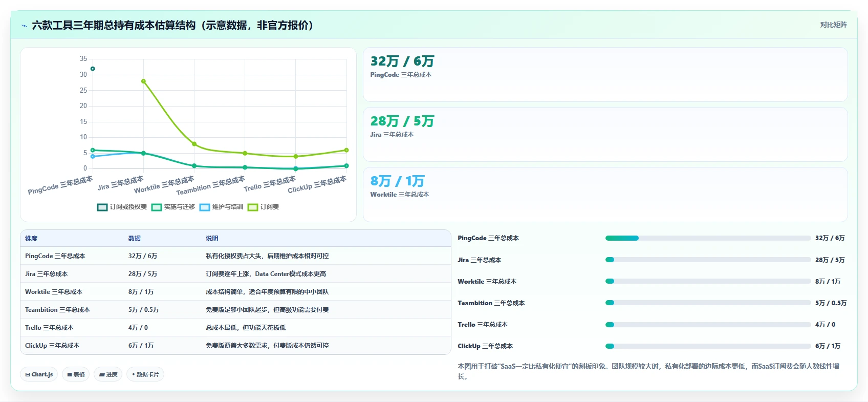Screen dimensions: 868x402
Task: Click the Jira progress bar
Action: (x=708, y=260)
